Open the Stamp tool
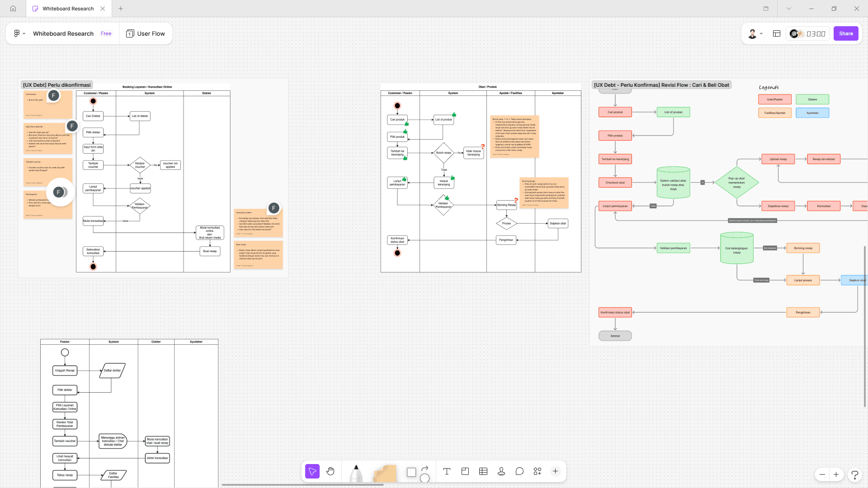This screenshot has width=868, height=488. pyautogui.click(x=501, y=471)
